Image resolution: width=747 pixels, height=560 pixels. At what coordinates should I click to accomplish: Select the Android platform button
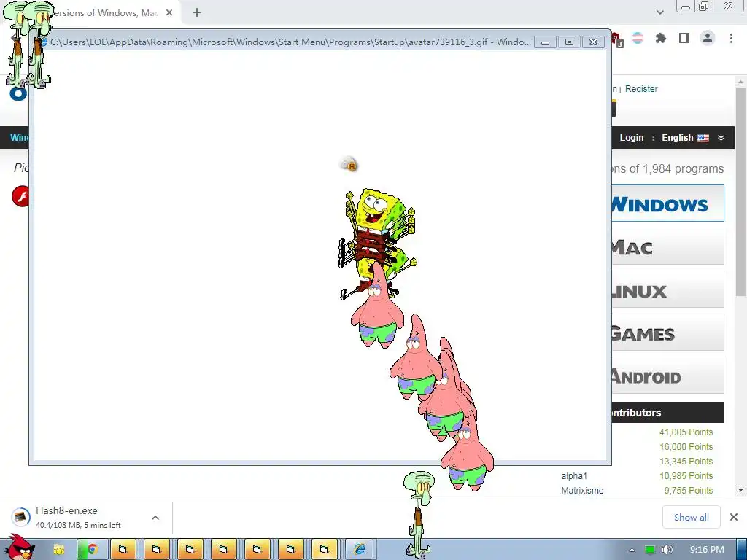pyautogui.click(x=668, y=375)
